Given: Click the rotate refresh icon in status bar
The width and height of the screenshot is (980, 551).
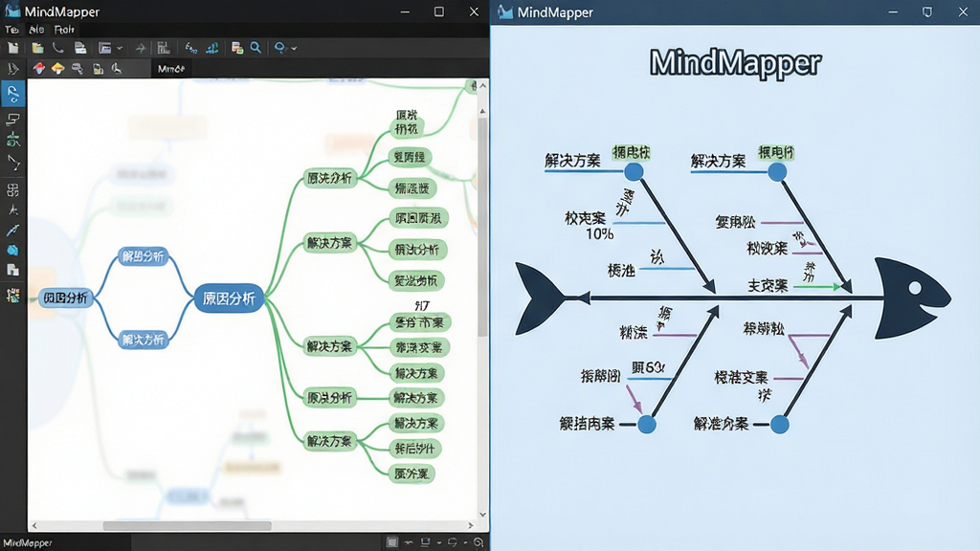Looking at the screenshot, I should pos(453,542).
